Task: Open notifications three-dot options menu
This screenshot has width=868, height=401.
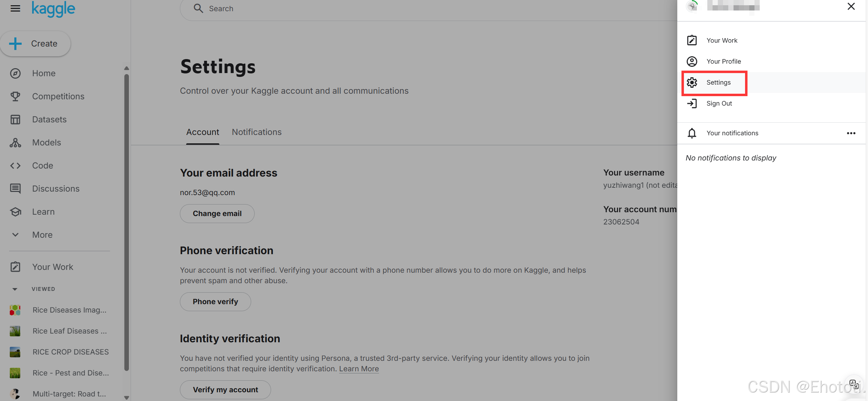Action: pos(851,133)
